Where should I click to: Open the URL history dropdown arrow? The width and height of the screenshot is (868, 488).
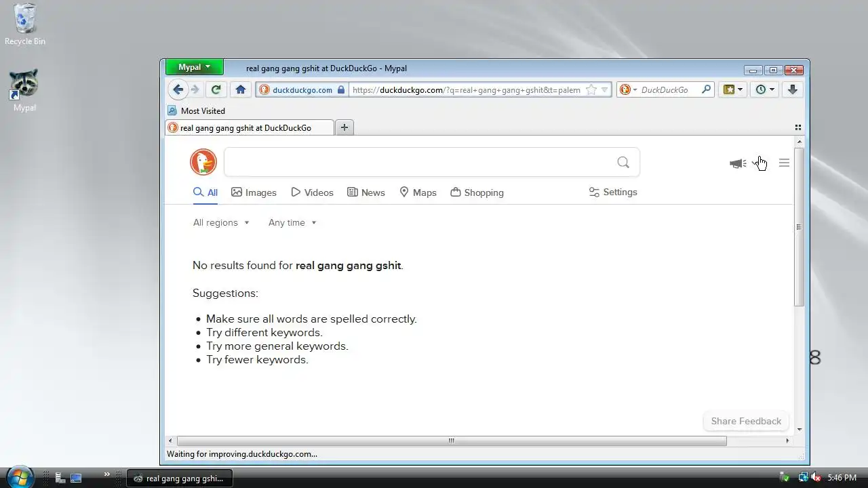[605, 89]
